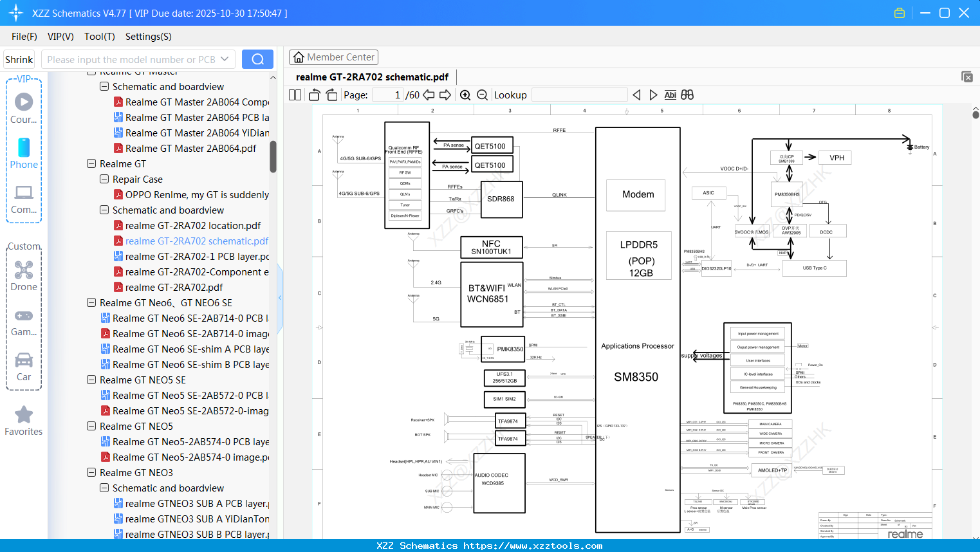Collapse the Repair Case tree node

(104, 179)
